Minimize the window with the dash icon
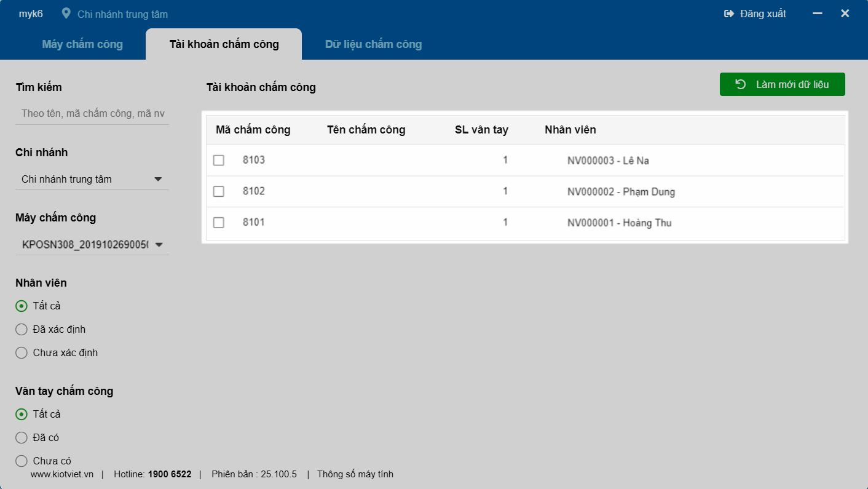Screen dimensions: 868x489 [818, 14]
